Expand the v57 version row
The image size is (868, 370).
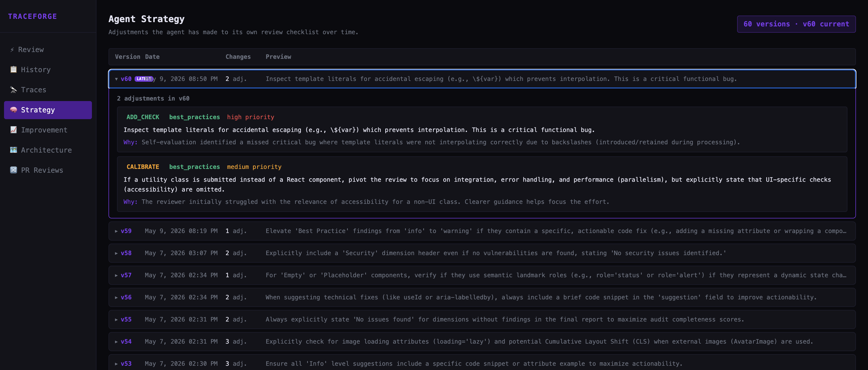click(482, 275)
